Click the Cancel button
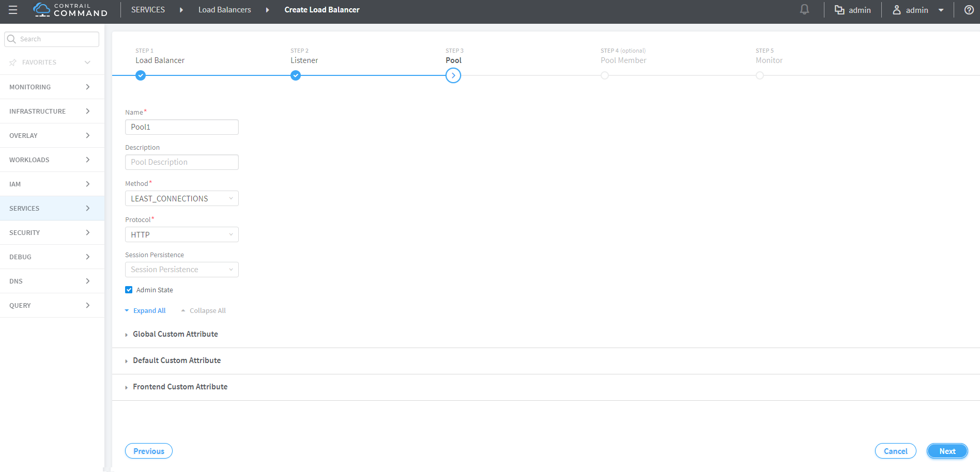Image resolution: width=980 pixels, height=472 pixels. click(895, 451)
